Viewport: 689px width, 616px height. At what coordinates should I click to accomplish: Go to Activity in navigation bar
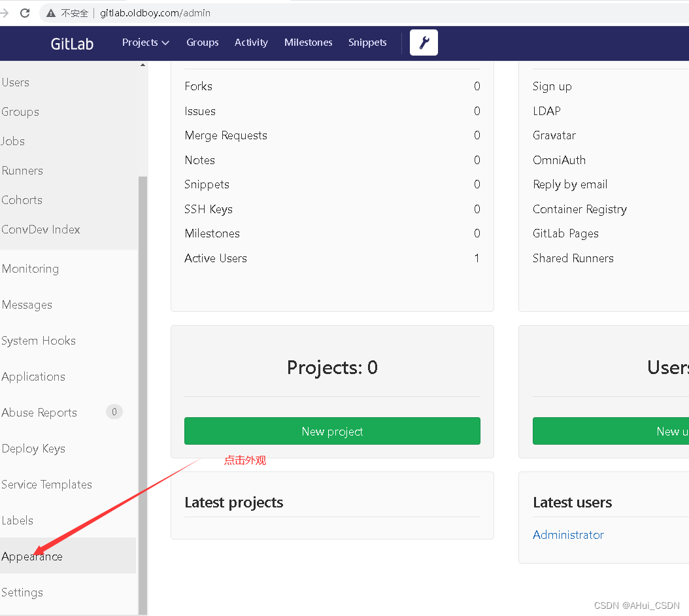click(x=251, y=43)
